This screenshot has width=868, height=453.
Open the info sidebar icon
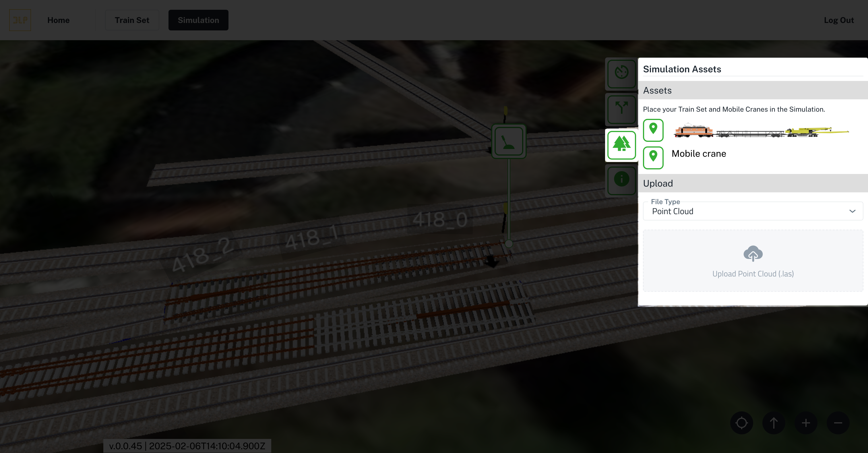tap(621, 180)
